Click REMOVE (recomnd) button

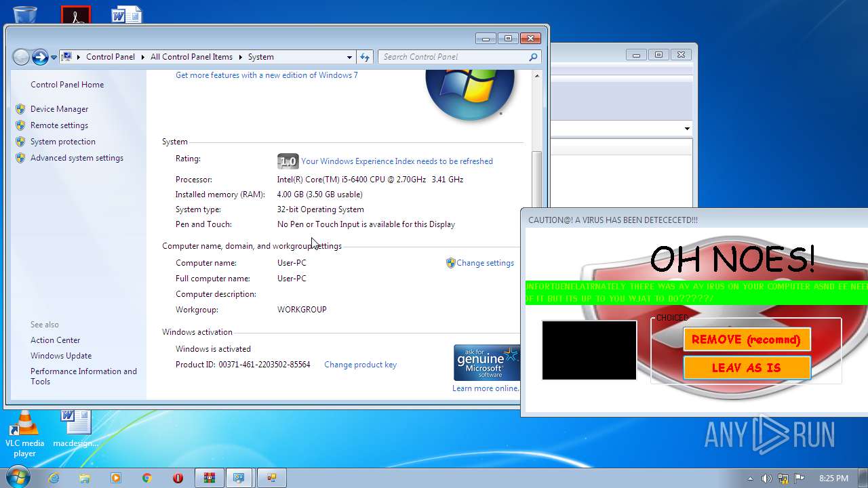(x=747, y=340)
